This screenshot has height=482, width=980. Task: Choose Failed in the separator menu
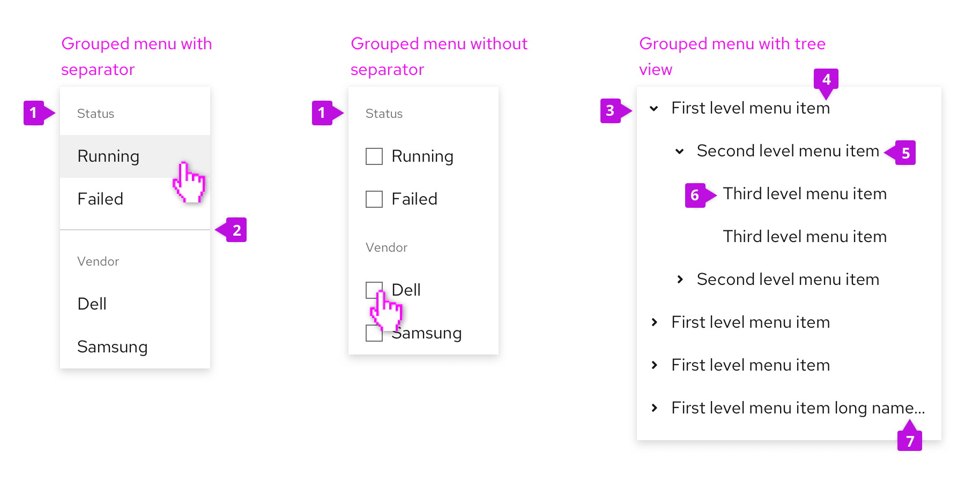pos(100,199)
